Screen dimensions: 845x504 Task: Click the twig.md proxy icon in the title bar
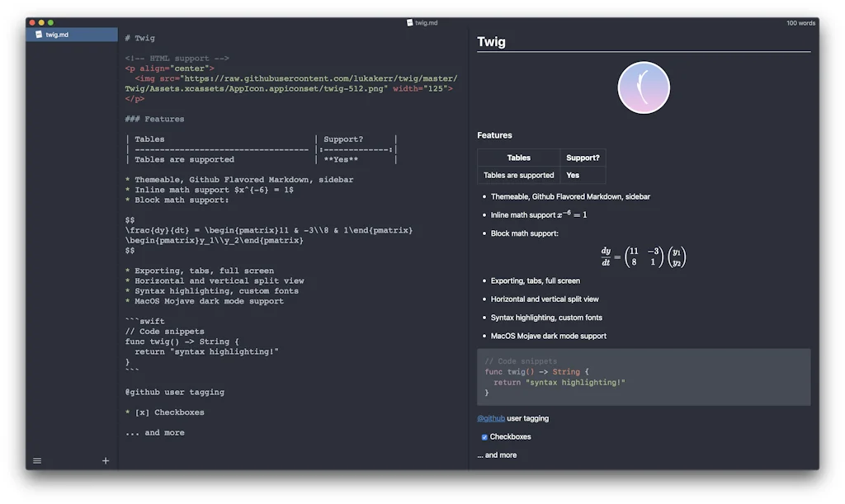(408, 22)
